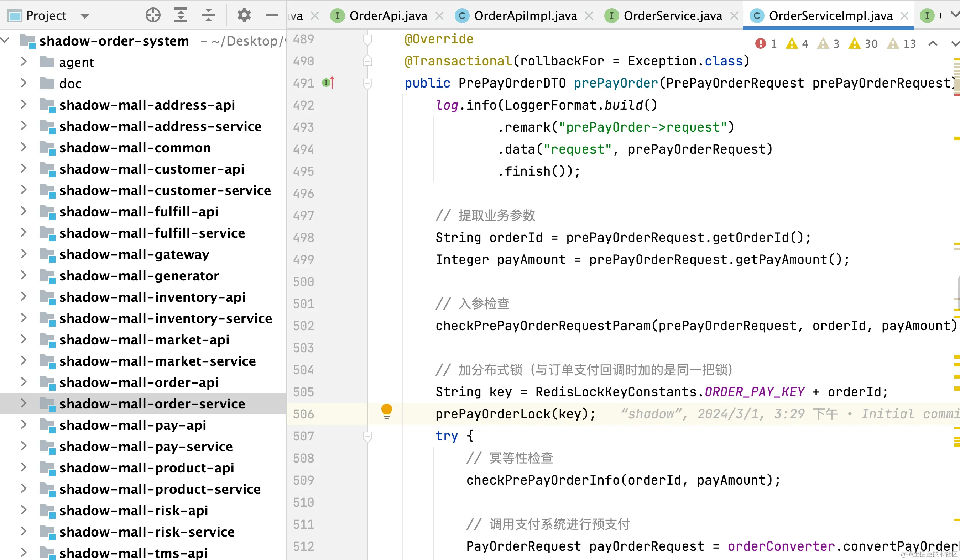960x560 pixels.
Task: Switch to OrderService.java tab
Action: pyautogui.click(x=673, y=16)
